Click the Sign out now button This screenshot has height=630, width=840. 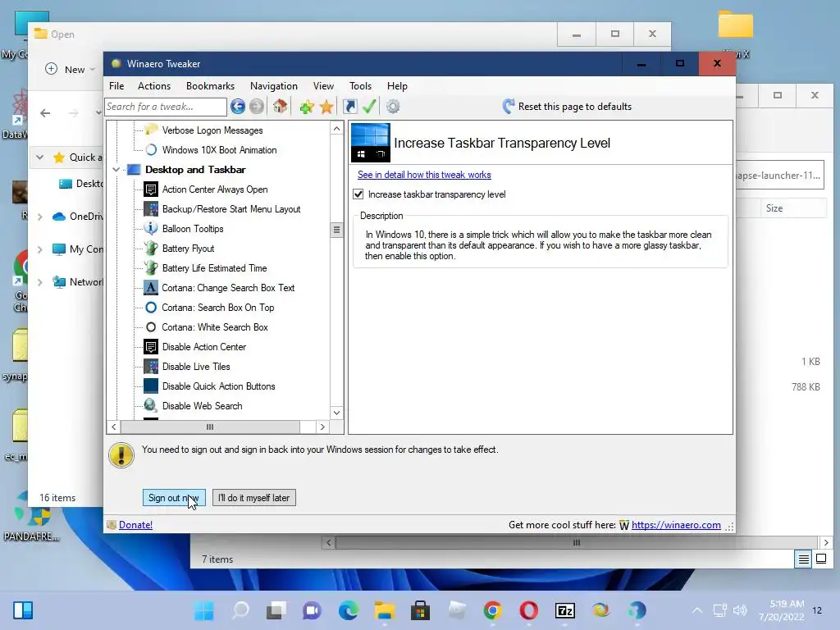coord(174,498)
